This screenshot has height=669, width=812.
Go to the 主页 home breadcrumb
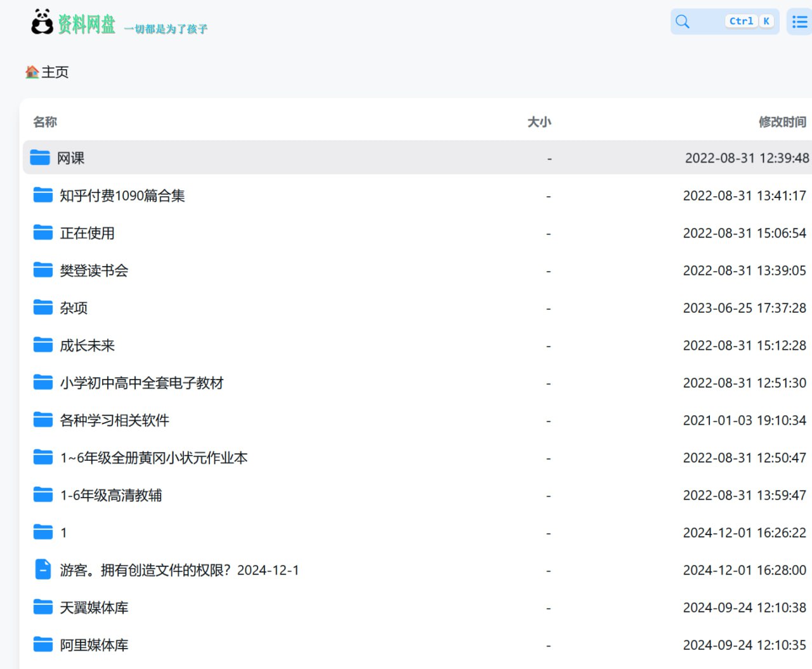55,72
